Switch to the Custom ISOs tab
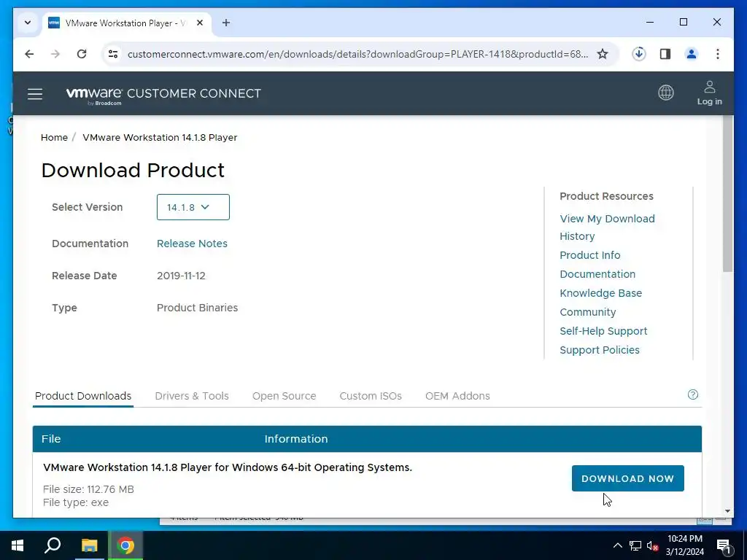 370,396
